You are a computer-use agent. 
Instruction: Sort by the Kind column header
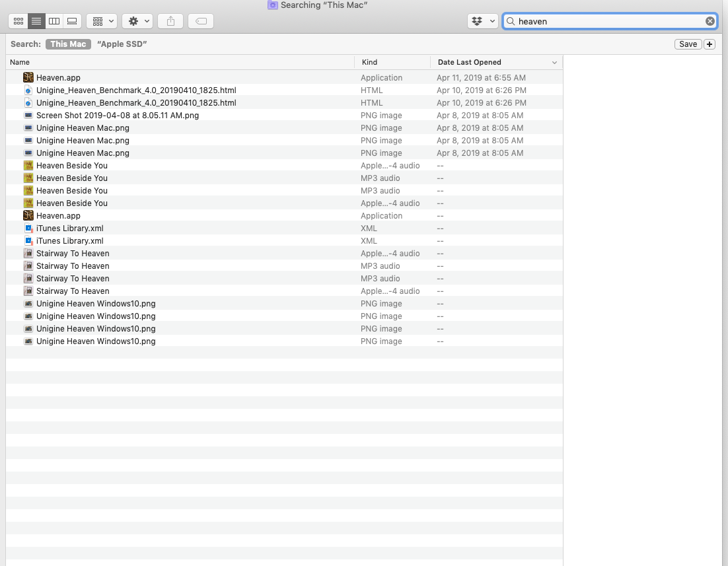click(393, 62)
